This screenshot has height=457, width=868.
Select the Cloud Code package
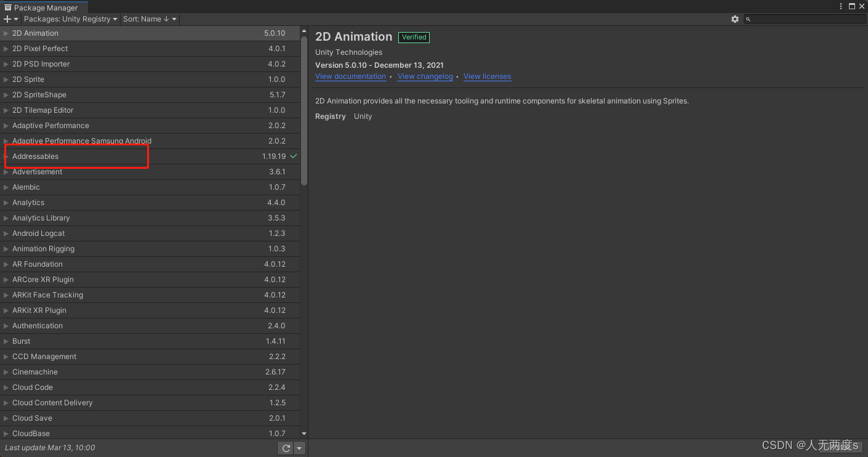click(150, 387)
